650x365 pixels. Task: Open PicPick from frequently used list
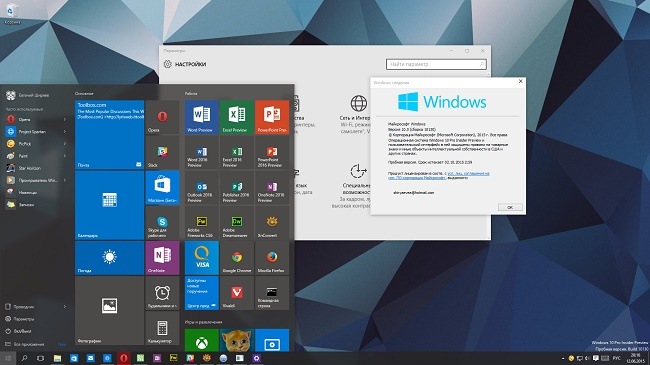tap(35, 144)
